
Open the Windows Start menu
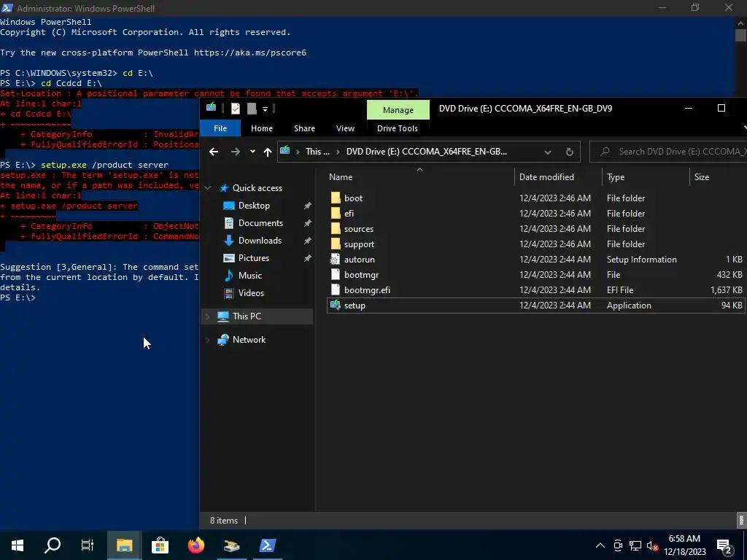[x=18, y=545]
